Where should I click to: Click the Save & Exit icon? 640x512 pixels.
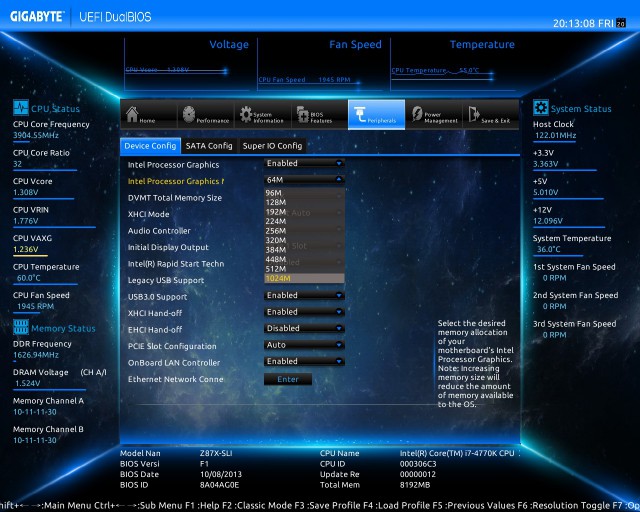(x=474, y=114)
